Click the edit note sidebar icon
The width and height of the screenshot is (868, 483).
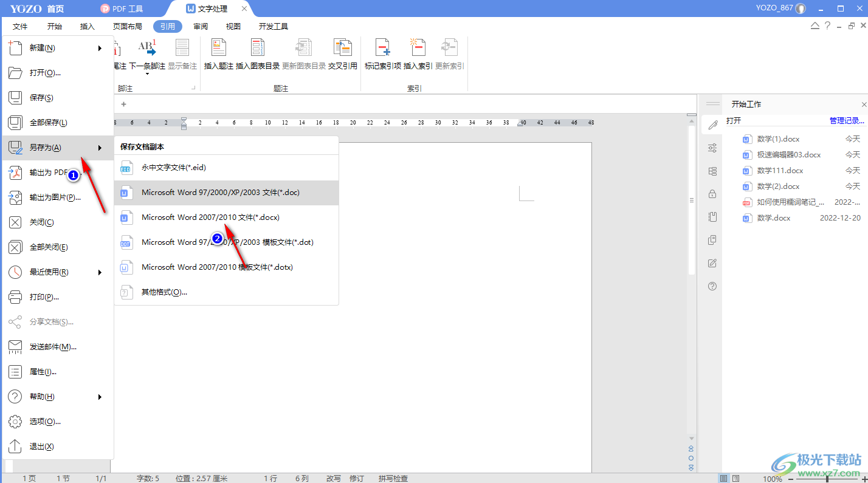coord(712,263)
